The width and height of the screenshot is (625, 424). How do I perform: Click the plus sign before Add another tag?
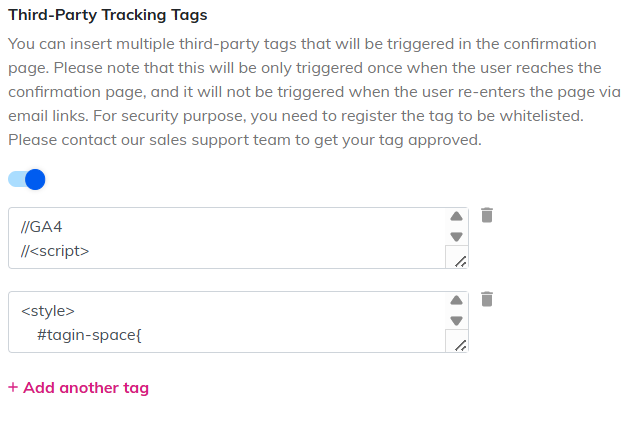[13, 388]
